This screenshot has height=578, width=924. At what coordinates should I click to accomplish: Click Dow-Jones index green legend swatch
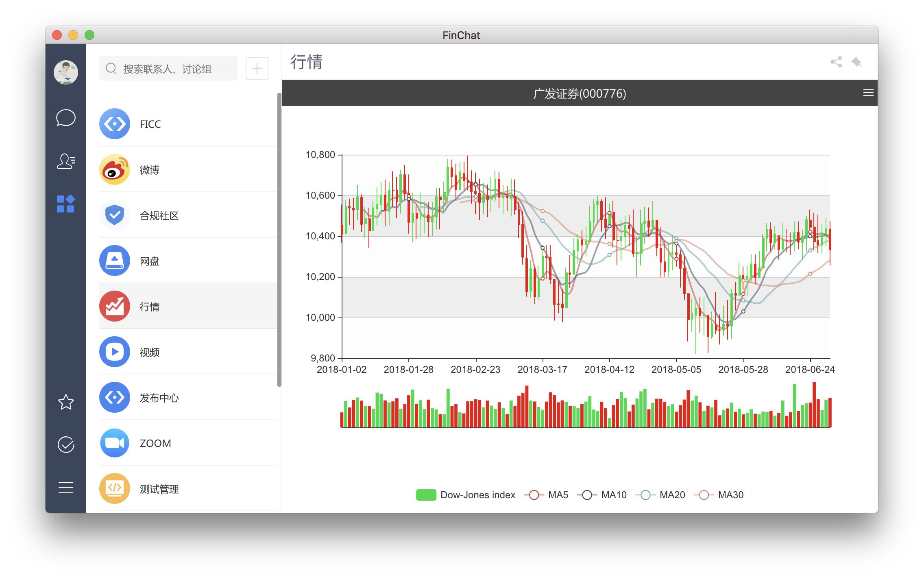pyautogui.click(x=426, y=495)
